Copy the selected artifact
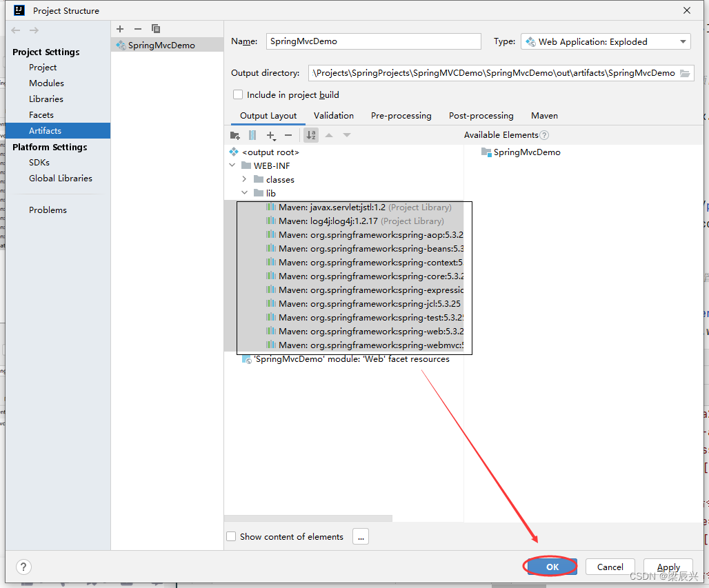 [x=156, y=29]
